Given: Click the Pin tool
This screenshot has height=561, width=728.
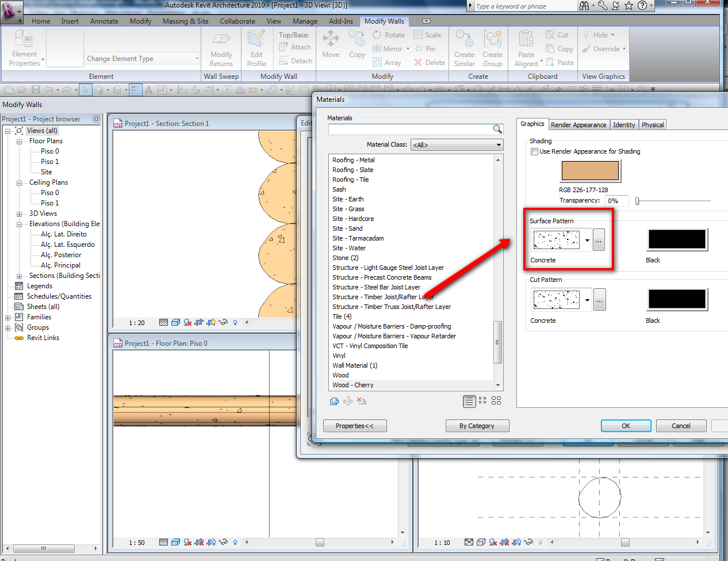Looking at the screenshot, I should 425,48.
